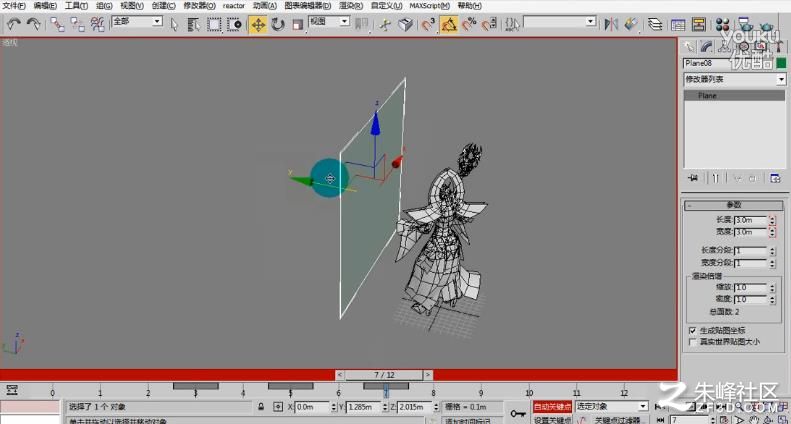Choose the Rectangular Selection Region icon
Screen dimensions: 791x424
point(214,24)
